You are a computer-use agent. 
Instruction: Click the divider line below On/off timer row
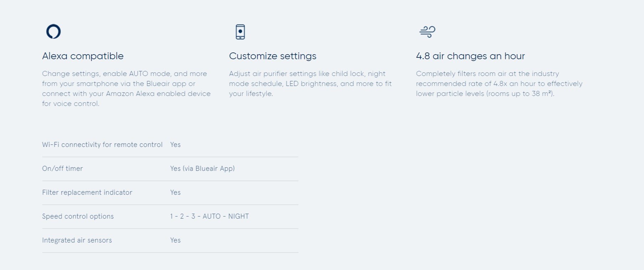click(170, 181)
